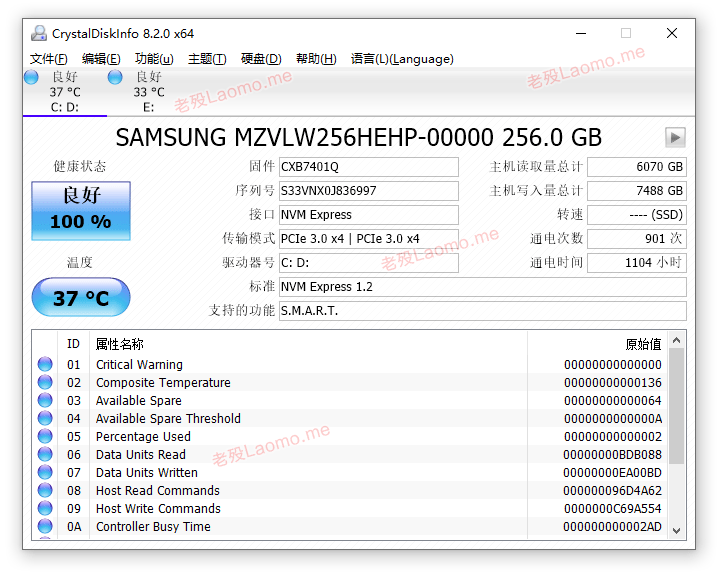Go to next disk using arrow button
Screen dimensions: 724x579
tap(675, 137)
